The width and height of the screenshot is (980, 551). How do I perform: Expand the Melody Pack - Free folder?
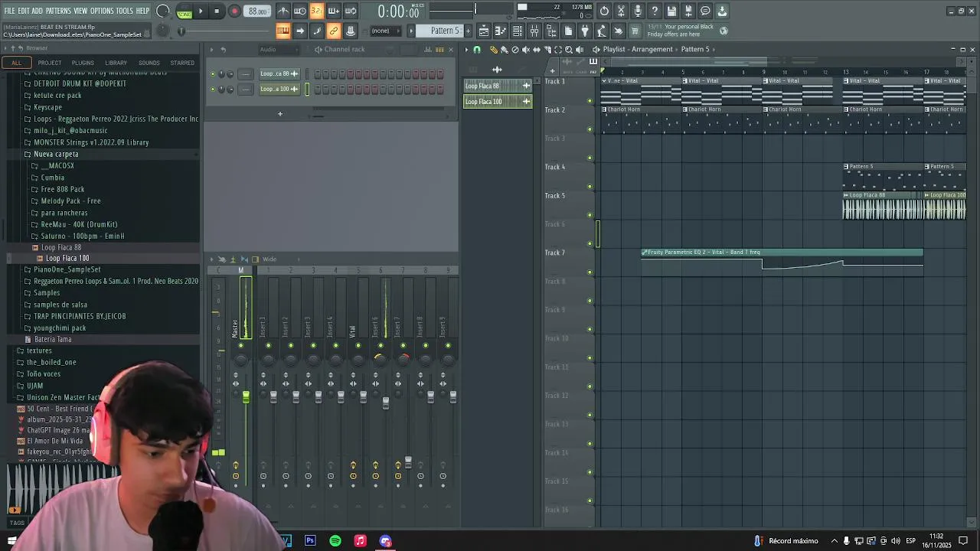(x=70, y=201)
